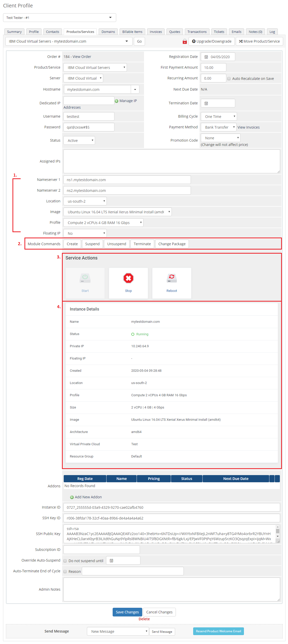Image resolution: width=288 pixels, height=644 pixels.
Task: Click the Termination Date calendar icon
Action: click(206, 103)
